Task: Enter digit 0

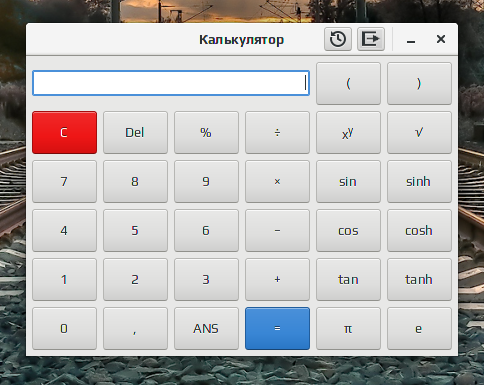Action: (x=64, y=328)
